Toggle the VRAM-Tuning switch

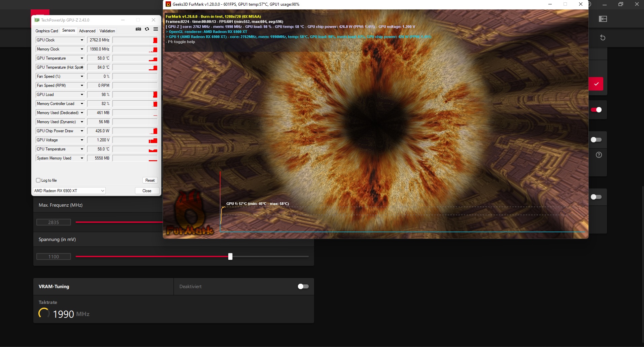point(303,286)
